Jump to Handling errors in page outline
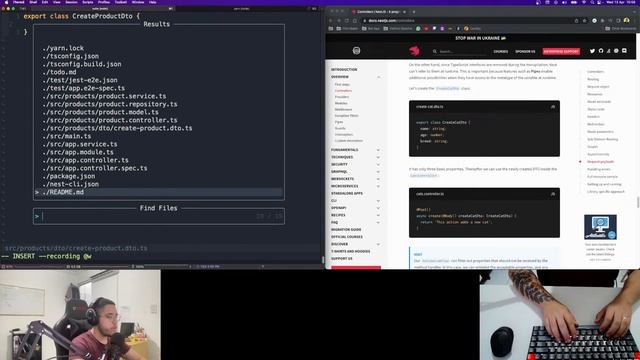 [599, 169]
